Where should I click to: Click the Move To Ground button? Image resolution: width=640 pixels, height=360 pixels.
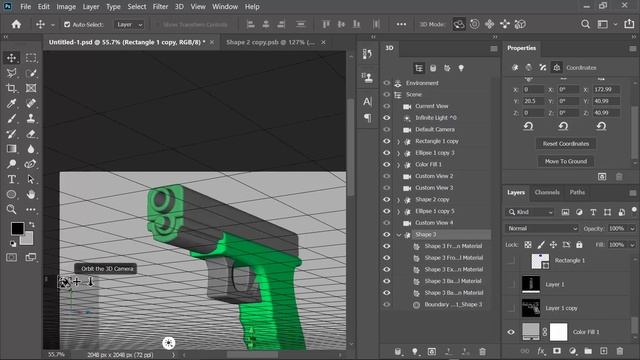click(x=566, y=161)
